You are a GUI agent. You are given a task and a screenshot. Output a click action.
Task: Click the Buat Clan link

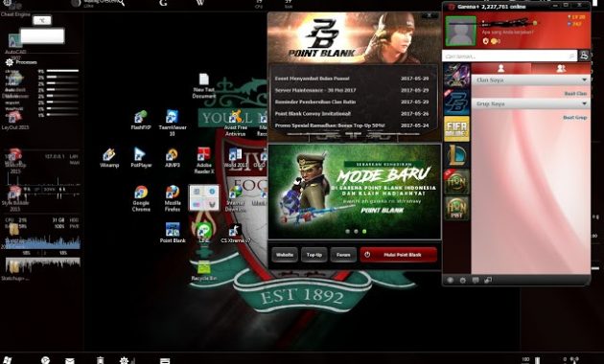[x=575, y=94]
